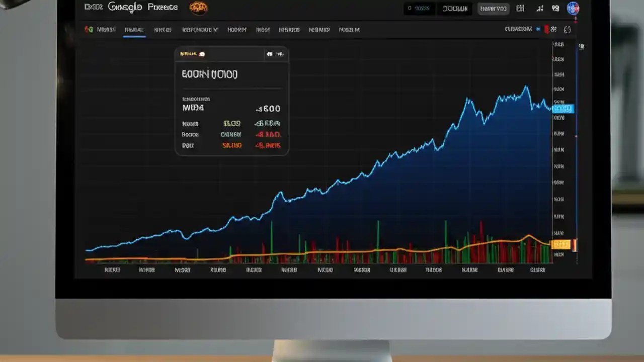Click the orange price tag on the right axis
Screen dimensions: 644x362
tap(562, 245)
